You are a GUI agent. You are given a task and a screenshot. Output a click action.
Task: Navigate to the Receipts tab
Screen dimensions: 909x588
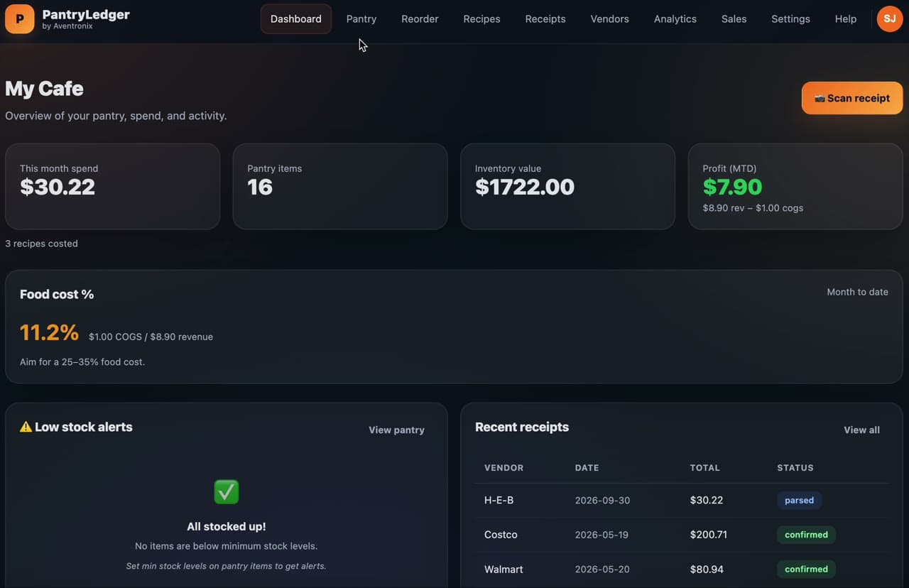[x=545, y=19]
